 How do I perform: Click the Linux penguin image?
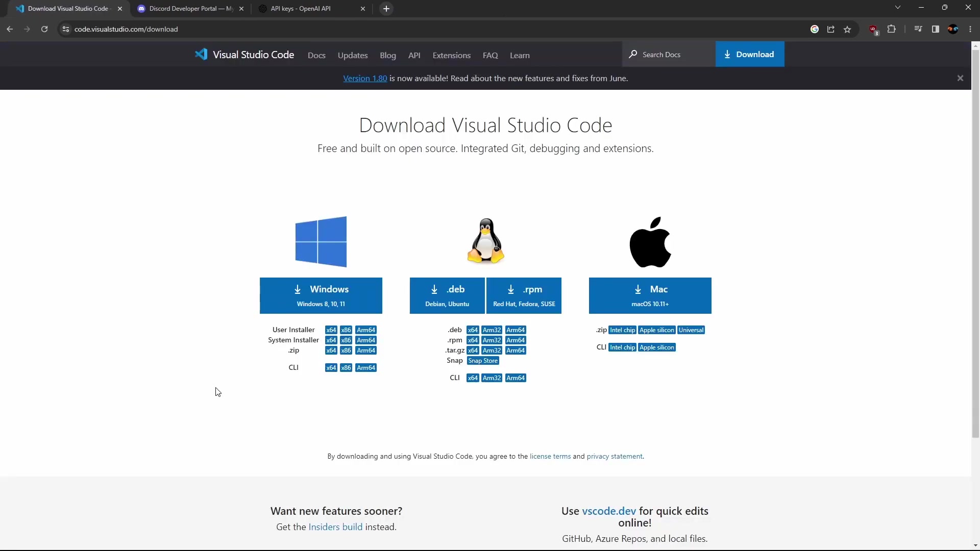(x=486, y=241)
